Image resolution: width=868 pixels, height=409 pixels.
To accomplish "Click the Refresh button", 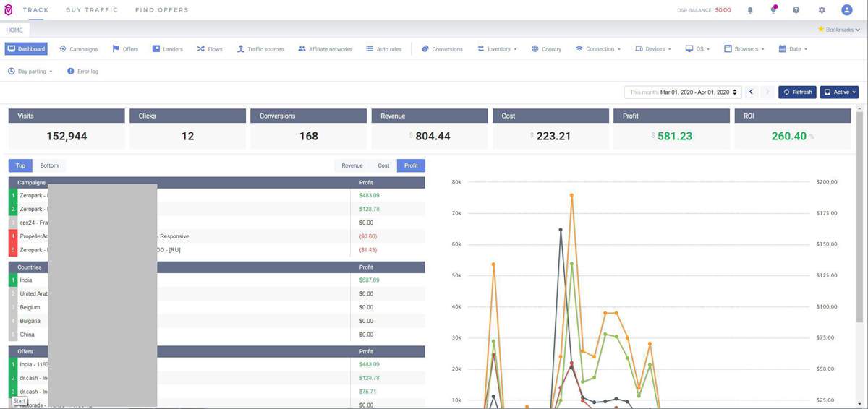I will coord(797,92).
